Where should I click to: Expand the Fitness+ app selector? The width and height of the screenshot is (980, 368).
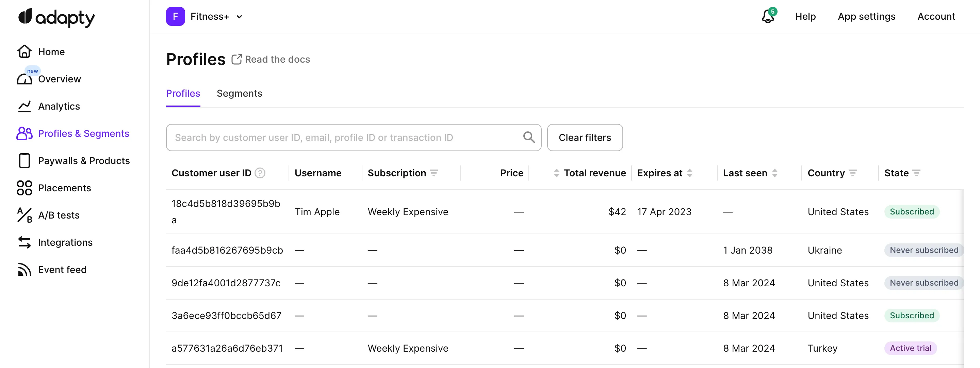pos(239,17)
